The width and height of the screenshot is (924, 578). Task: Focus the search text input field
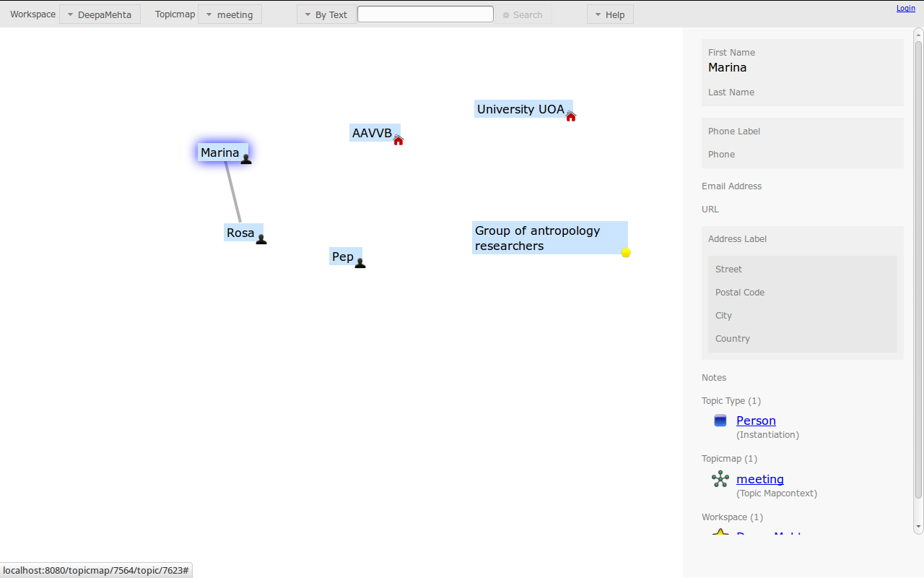click(x=425, y=14)
